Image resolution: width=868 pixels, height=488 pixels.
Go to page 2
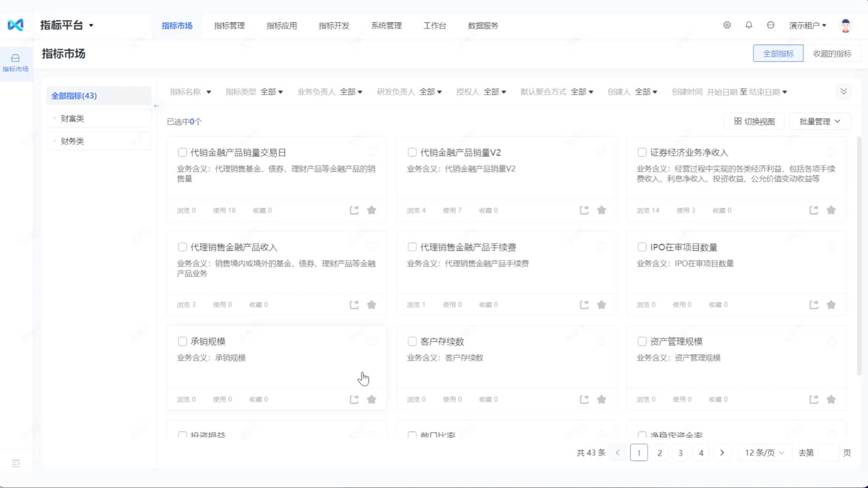coord(660,453)
